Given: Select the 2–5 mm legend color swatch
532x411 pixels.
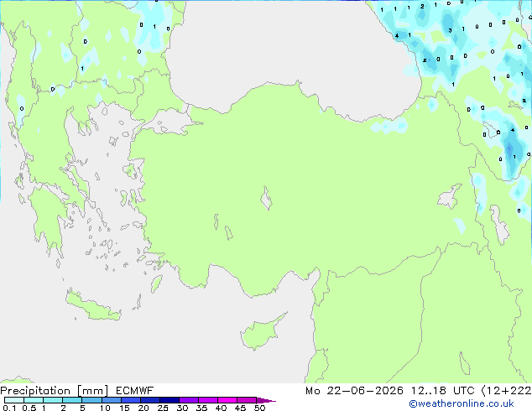Looking at the screenshot, I should 72,400.
